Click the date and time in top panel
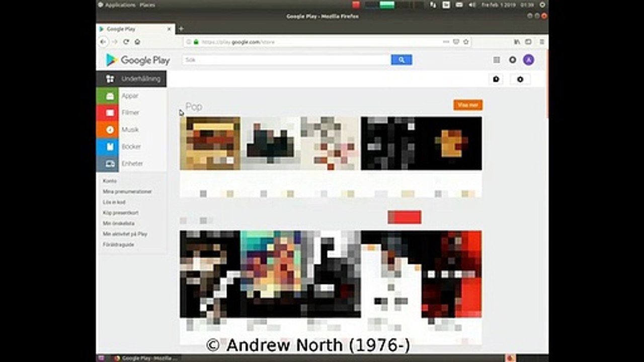The width and height of the screenshot is (644, 362). pos(508,5)
